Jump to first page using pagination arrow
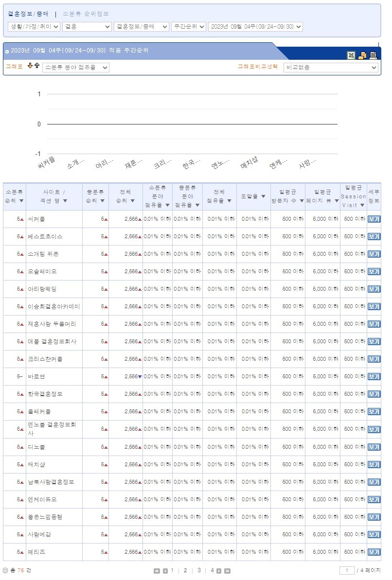Viewport: 392px width, 580px height. (157, 571)
